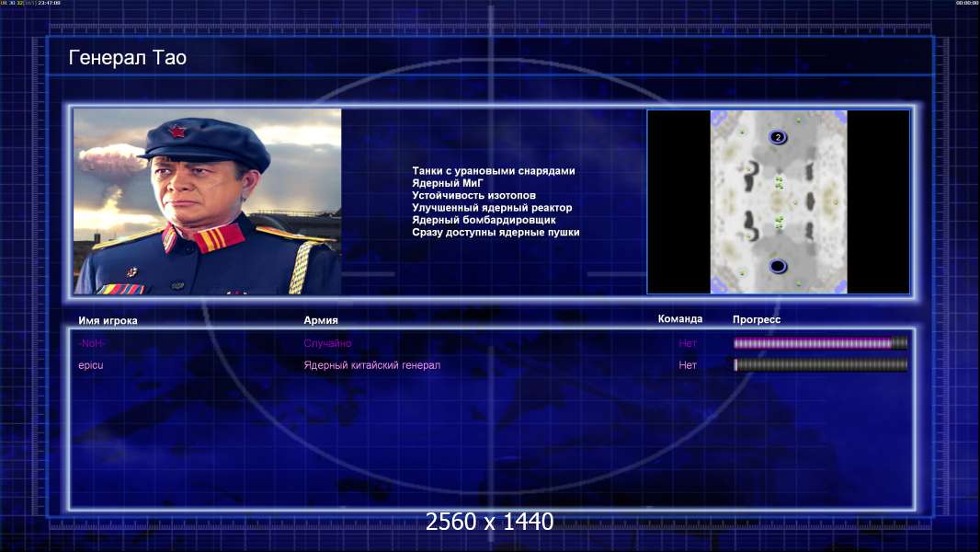
Task: Click the 'Имя игрока' column header
Action: (108, 321)
